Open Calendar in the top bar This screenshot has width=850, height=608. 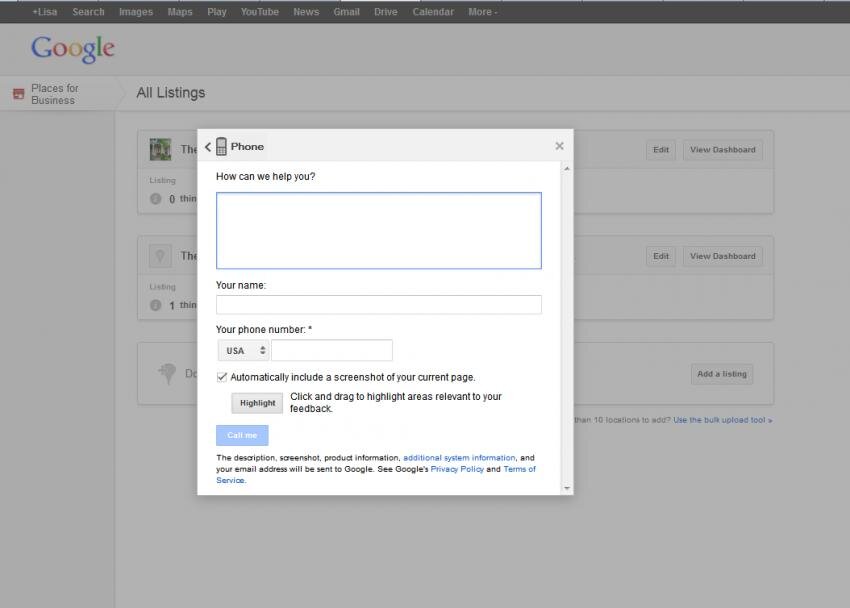coord(433,12)
